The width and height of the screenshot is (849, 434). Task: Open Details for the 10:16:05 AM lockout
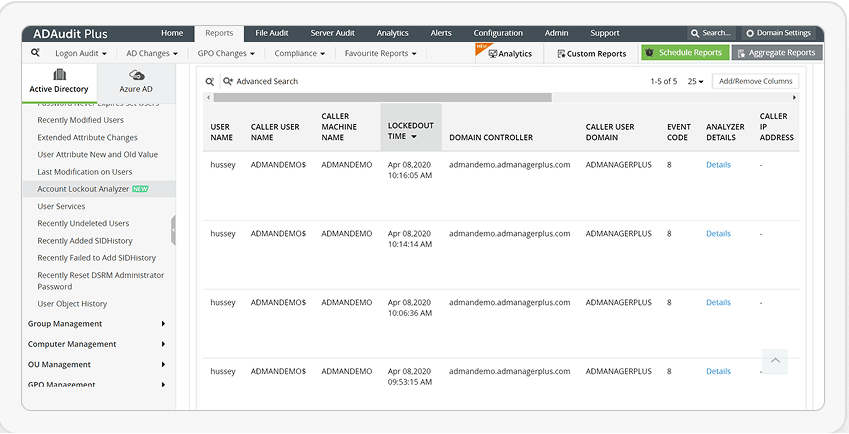tap(718, 165)
